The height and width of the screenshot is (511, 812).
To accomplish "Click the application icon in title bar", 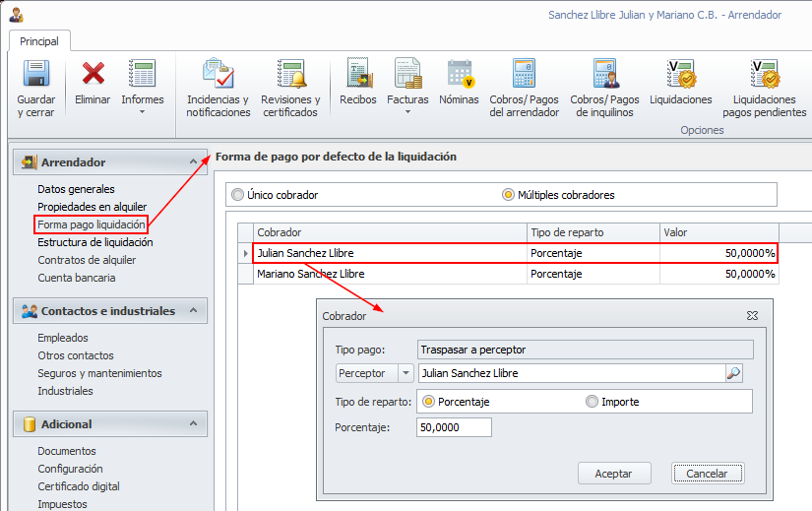I will 16,15.
